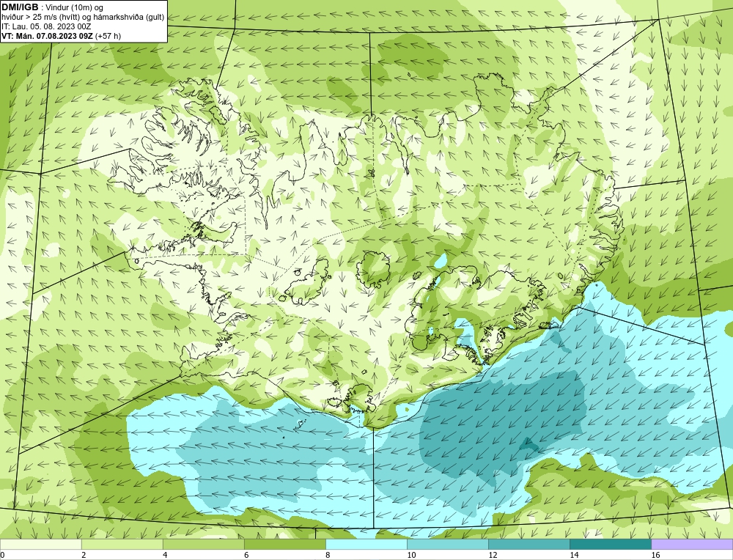The width and height of the screenshot is (733, 560).
Task: Click the turquoise 10–12 m/s legend swatch
Action: [x=447, y=544]
